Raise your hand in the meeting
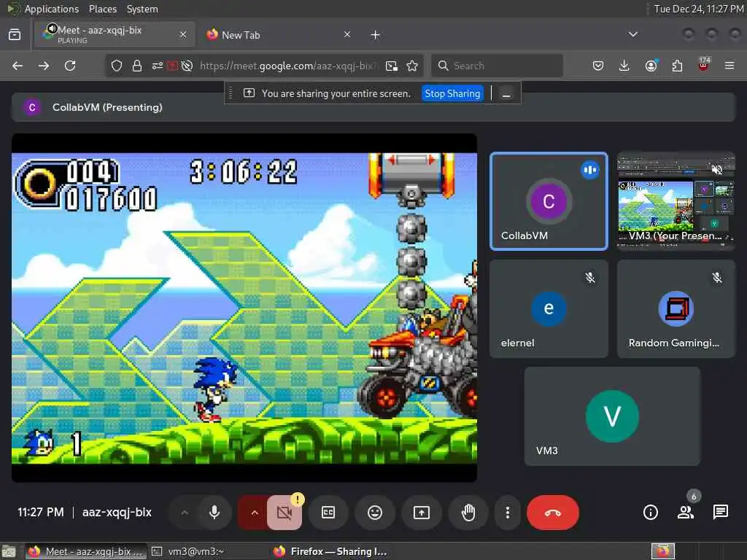This screenshot has width=747, height=560. [x=468, y=513]
